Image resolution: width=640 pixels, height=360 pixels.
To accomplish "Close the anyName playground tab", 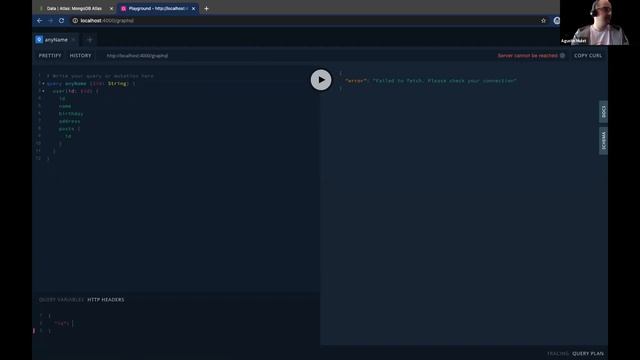I will coord(73,40).
